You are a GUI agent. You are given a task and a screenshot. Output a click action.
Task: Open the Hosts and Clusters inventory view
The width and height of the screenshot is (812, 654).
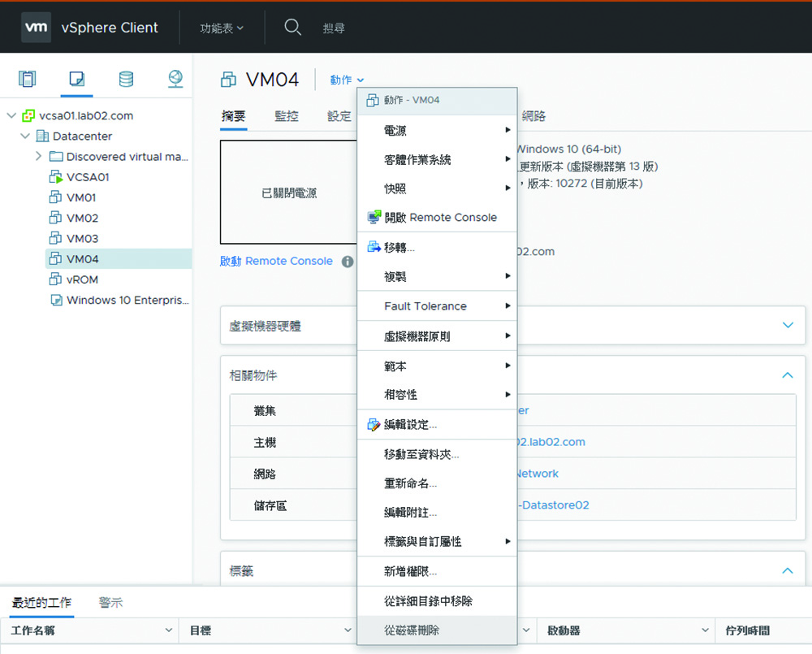pos(28,79)
